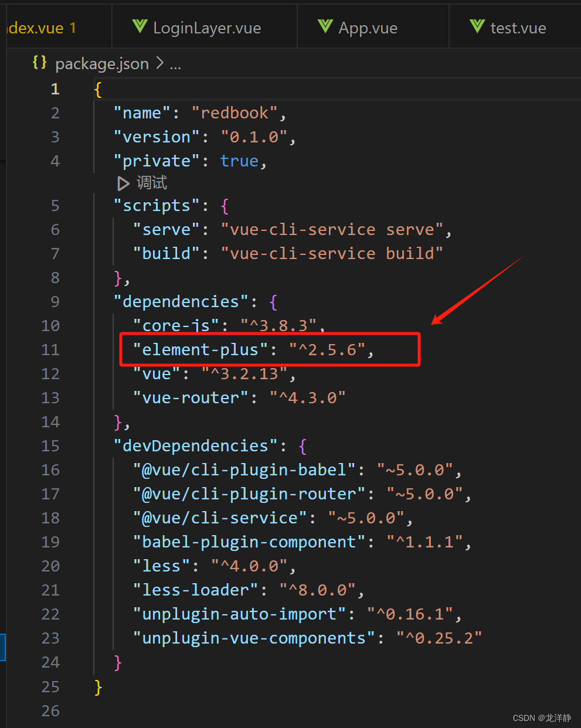The width and height of the screenshot is (581, 728).
Task: Place cursor on "name": "redbook"
Action: point(200,113)
